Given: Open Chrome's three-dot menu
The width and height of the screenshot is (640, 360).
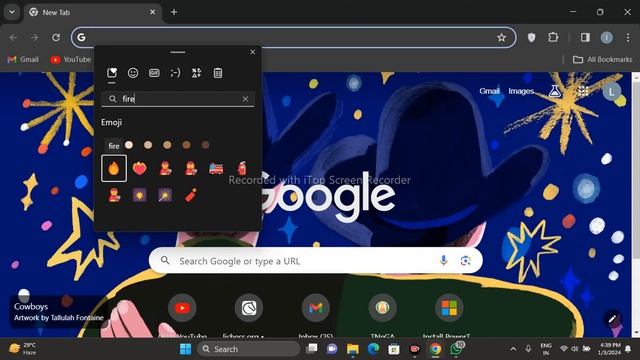Looking at the screenshot, I should click(628, 38).
